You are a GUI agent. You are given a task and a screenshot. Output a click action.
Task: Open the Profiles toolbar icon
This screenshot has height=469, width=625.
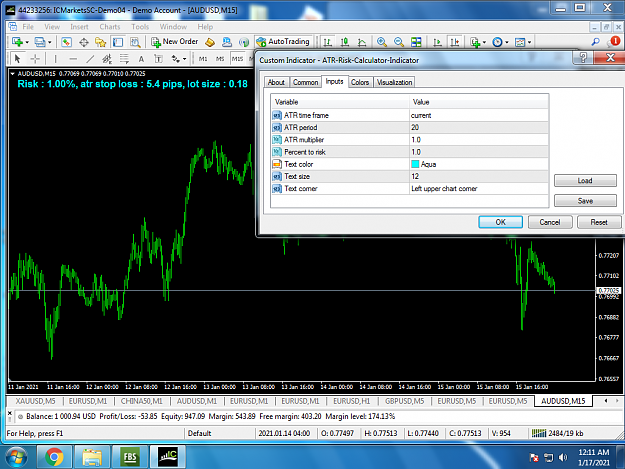40,42
